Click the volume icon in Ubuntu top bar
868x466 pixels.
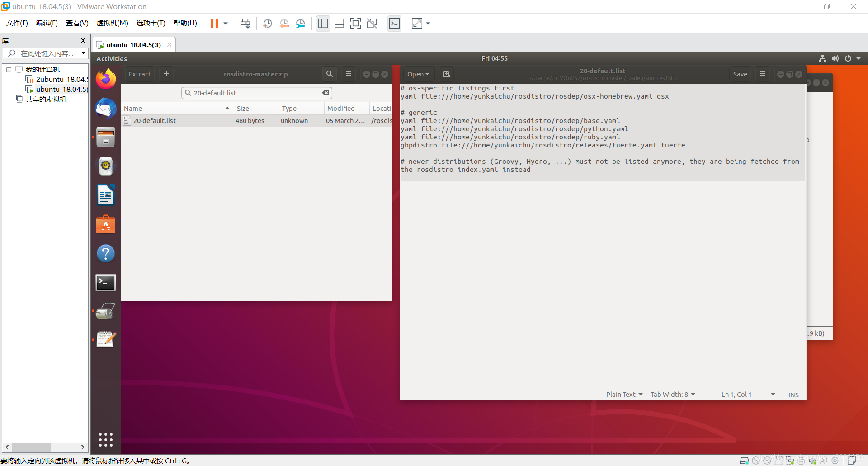pos(835,58)
